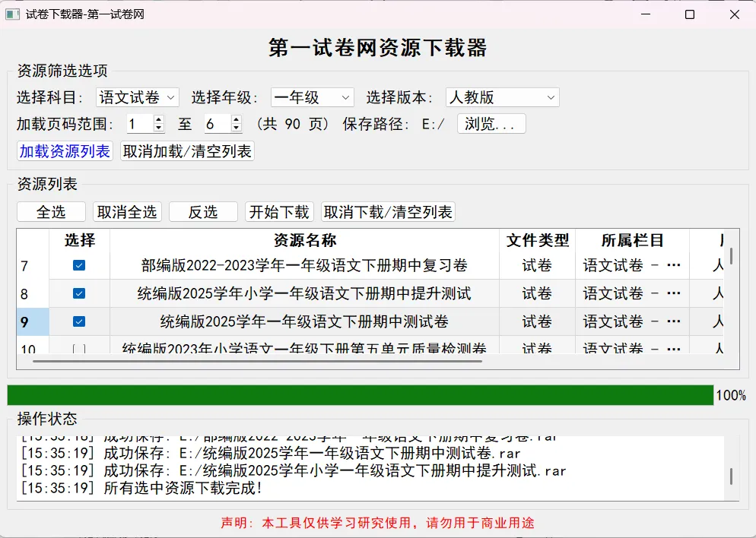
Task: Click the red 声明 disclaimer text
Action: (377, 523)
